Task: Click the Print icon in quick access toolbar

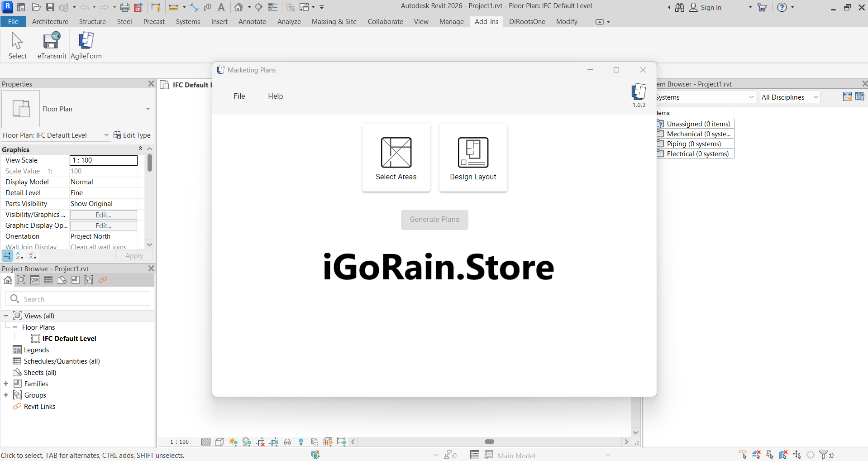Action: point(125,7)
